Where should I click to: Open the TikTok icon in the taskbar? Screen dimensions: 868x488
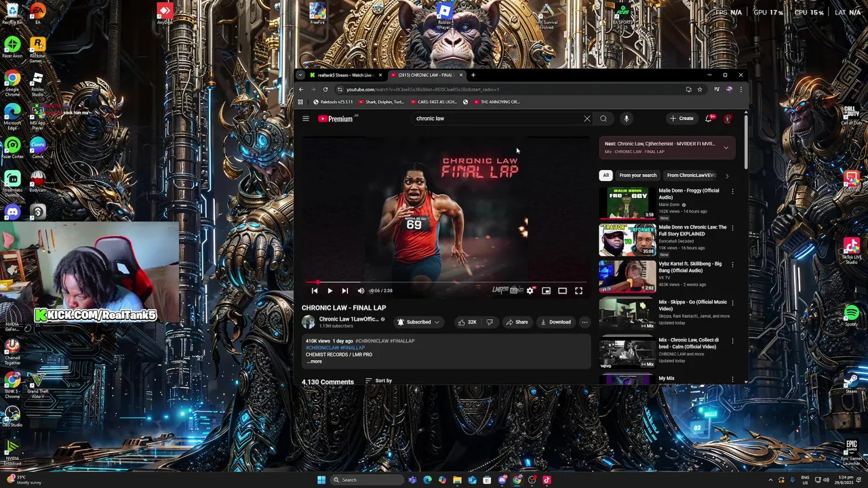click(547, 480)
